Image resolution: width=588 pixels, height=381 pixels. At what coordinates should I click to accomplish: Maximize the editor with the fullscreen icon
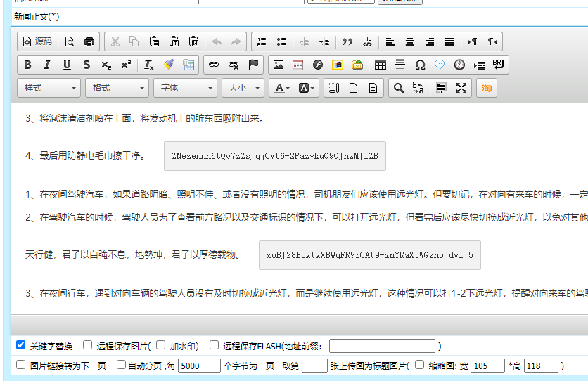[x=461, y=88]
